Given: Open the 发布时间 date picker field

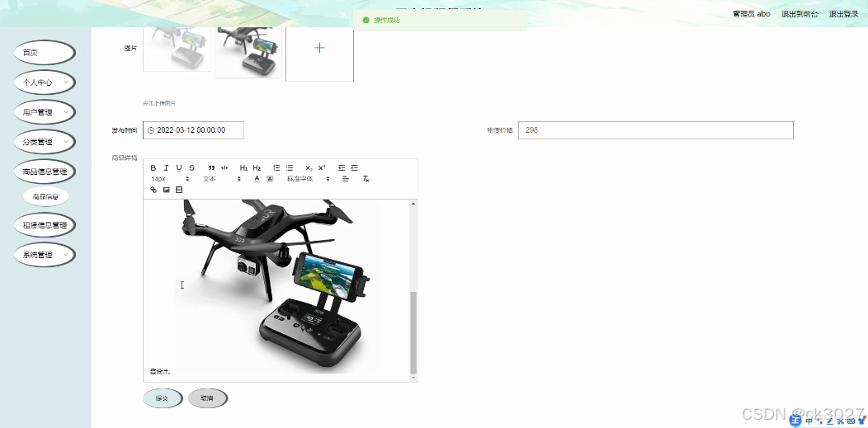Looking at the screenshot, I should coord(193,130).
